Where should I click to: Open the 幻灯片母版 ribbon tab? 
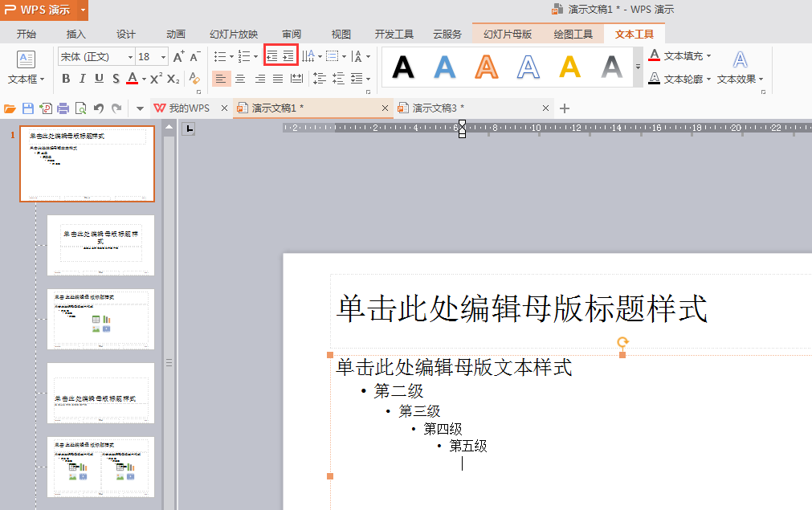pyautogui.click(x=508, y=34)
